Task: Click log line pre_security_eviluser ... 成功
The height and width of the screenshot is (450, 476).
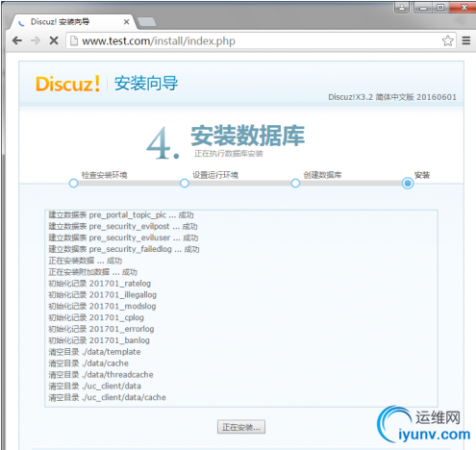Action: [123, 237]
